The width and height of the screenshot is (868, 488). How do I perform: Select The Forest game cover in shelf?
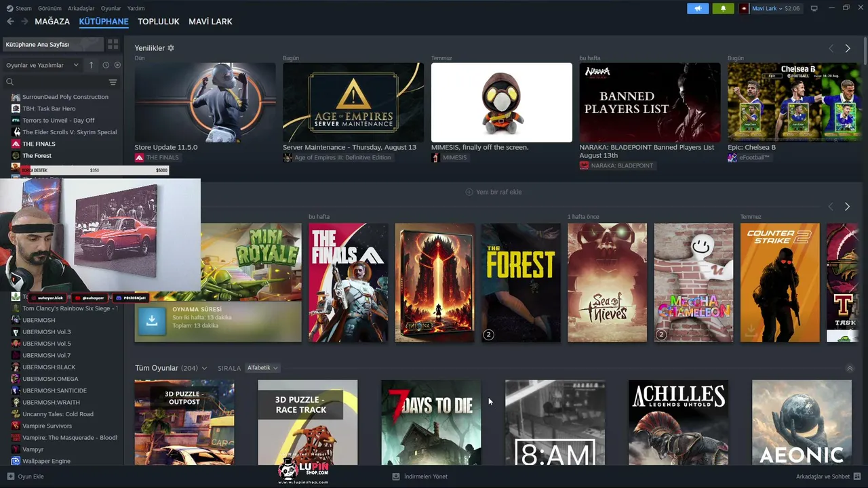[x=521, y=283]
